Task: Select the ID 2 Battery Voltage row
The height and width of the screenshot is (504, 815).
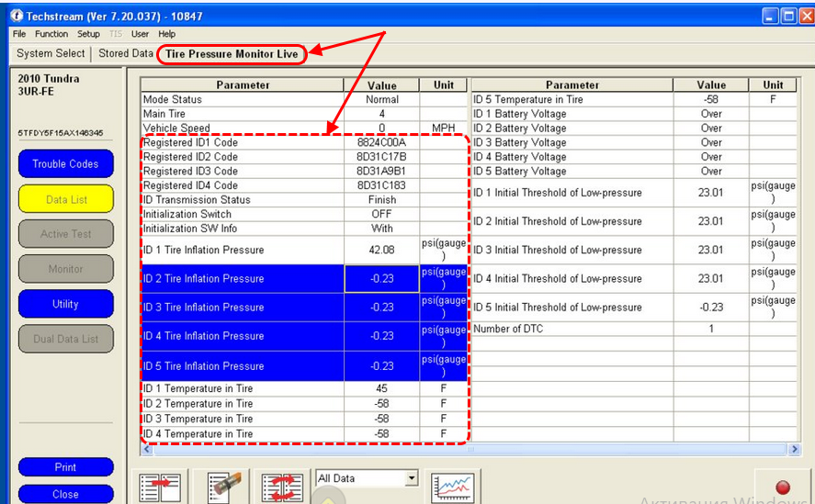Action: [x=634, y=128]
